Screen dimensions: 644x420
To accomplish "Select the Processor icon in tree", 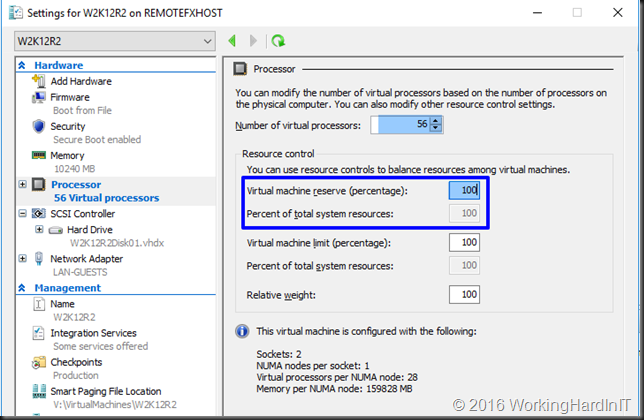I will [x=39, y=184].
